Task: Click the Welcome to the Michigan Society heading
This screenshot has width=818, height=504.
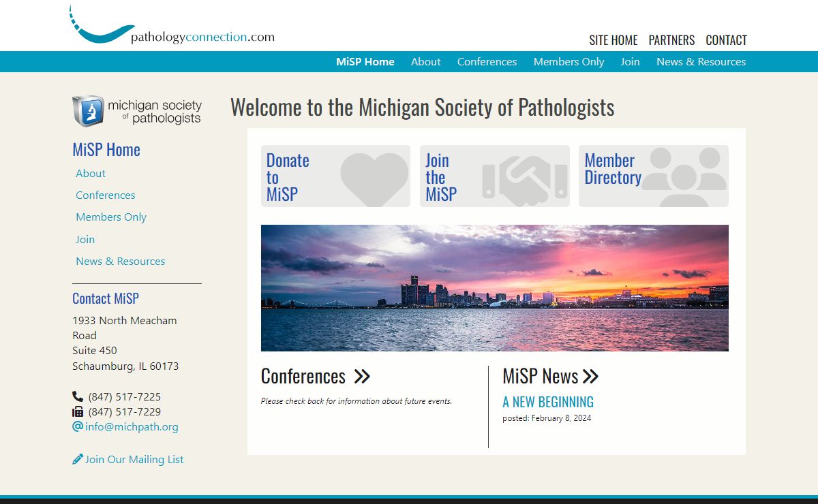Action: pyautogui.click(x=423, y=108)
